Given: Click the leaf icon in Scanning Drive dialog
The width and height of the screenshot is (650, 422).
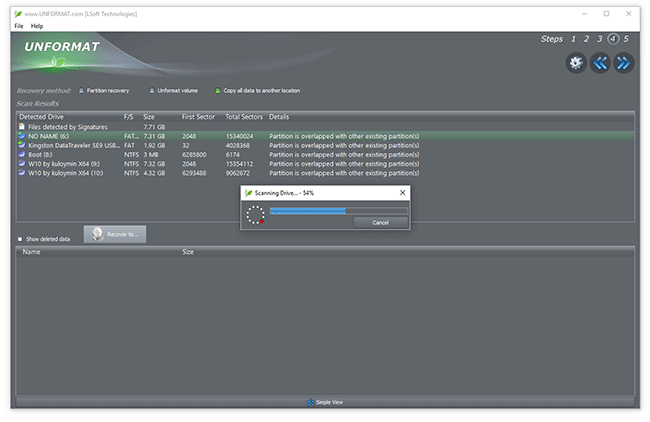Looking at the screenshot, I should pyautogui.click(x=248, y=193).
